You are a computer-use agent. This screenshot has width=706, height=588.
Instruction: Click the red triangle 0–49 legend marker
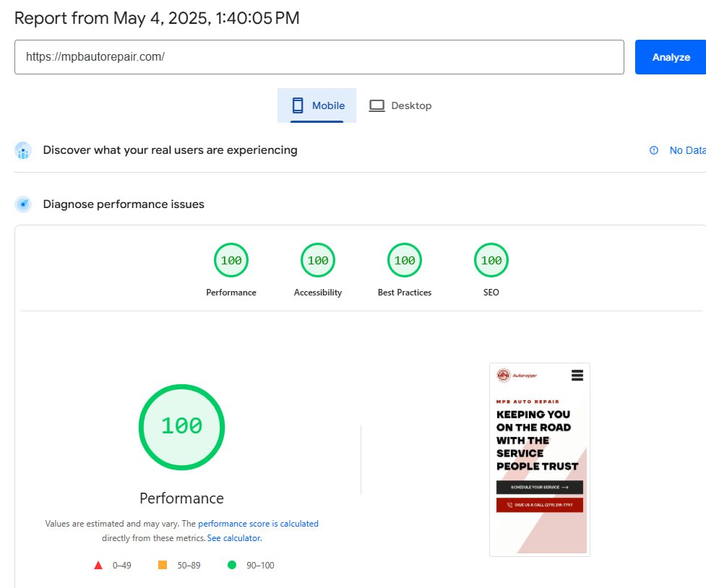click(98, 565)
